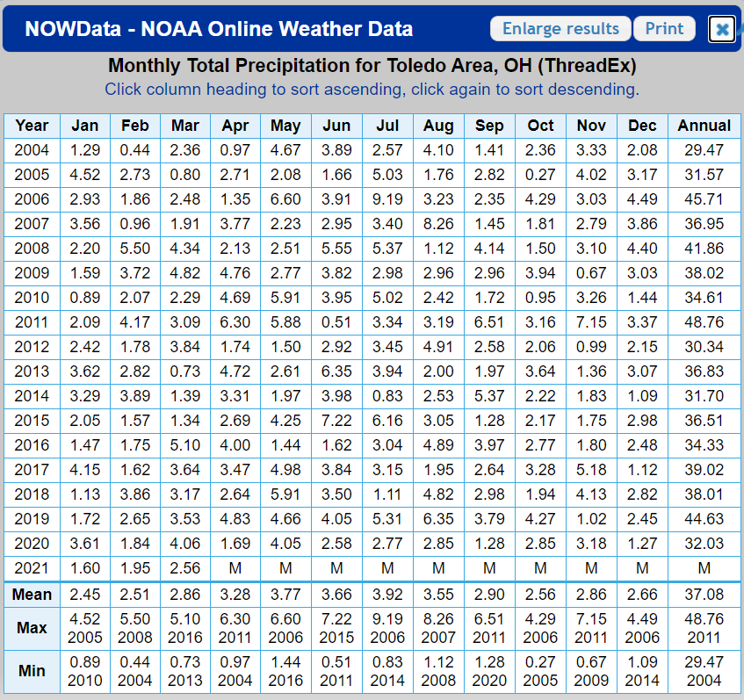Select the 2008 year cell
Image resolution: width=744 pixels, height=700 pixels.
32,249
